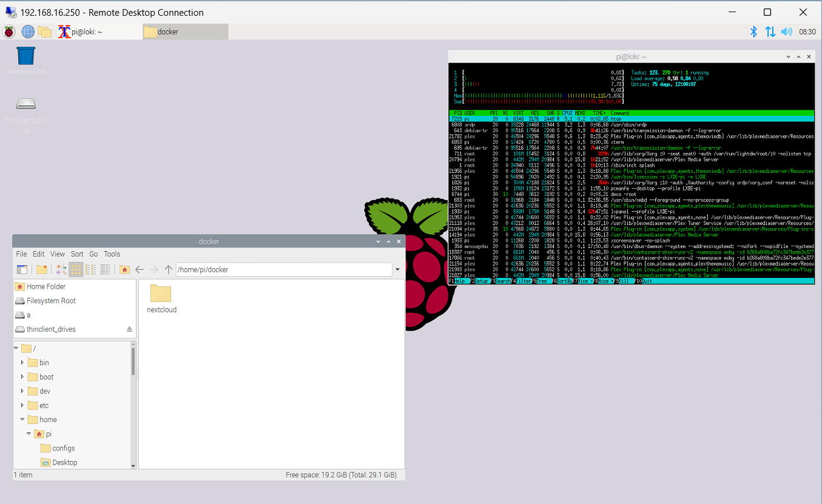Launch the web browser from the taskbar
The width and height of the screenshot is (822, 504).
tap(27, 32)
